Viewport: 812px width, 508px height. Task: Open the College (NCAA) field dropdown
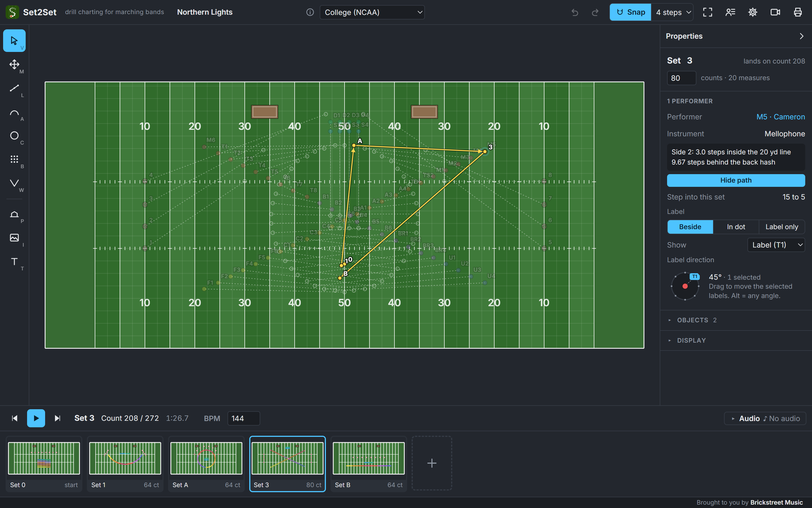[372, 12]
